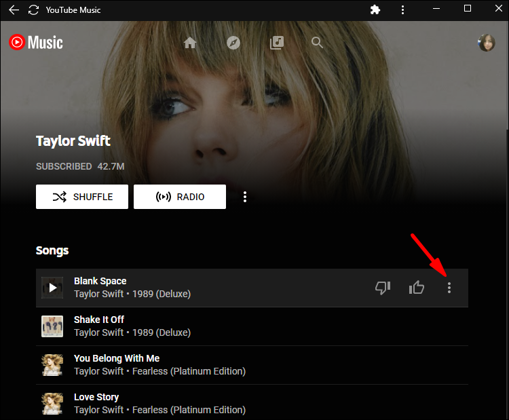Image resolution: width=509 pixels, height=420 pixels.
Task: Click the back arrow in title bar
Action: (13, 10)
